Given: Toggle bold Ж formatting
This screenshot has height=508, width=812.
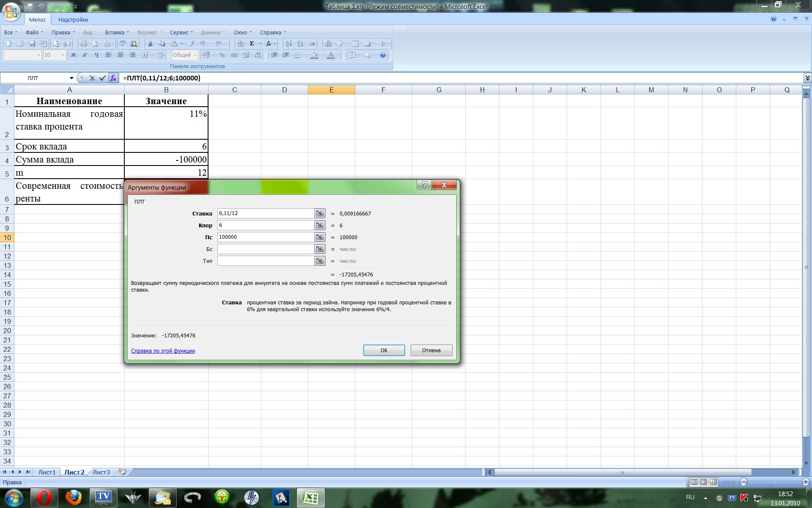Looking at the screenshot, I should [x=74, y=55].
